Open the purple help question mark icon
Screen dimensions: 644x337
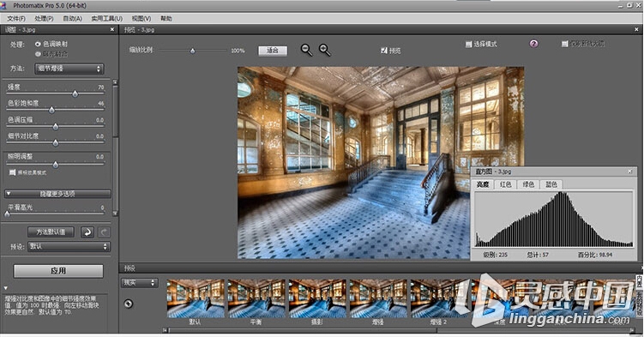coord(533,44)
